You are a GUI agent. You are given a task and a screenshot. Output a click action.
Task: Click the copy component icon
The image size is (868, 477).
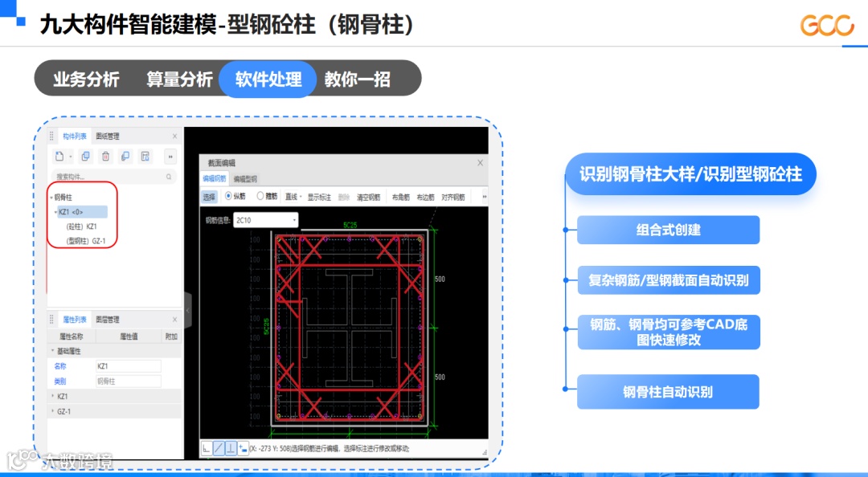pyautogui.click(x=85, y=157)
